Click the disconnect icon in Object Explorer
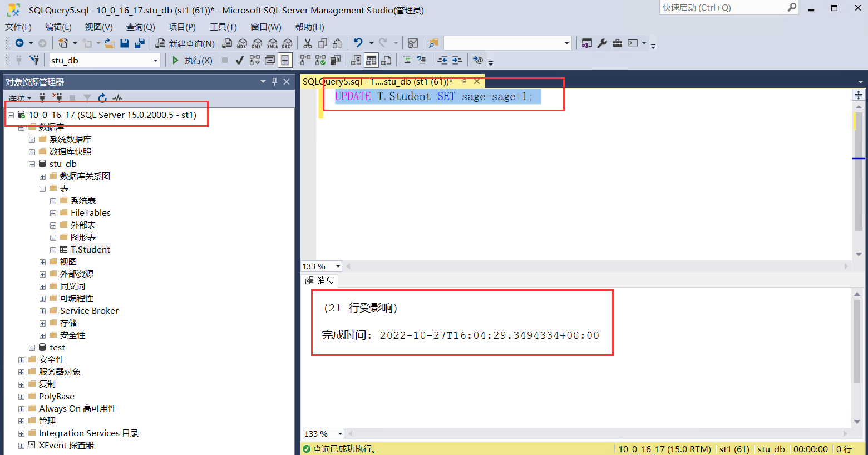868x455 pixels. coord(57,98)
